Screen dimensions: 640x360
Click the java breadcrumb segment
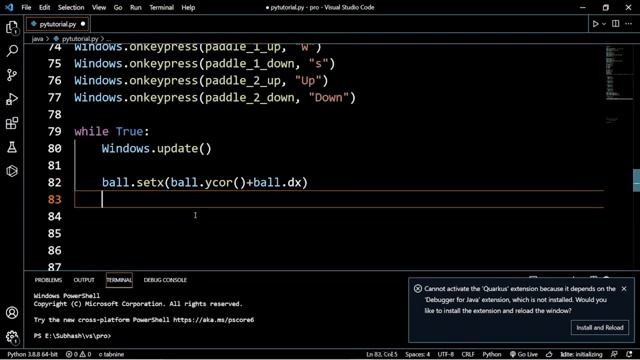coord(37,39)
